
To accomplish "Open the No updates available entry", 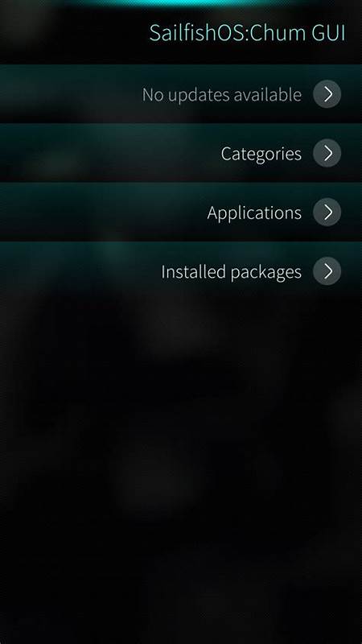I will (x=181, y=93).
